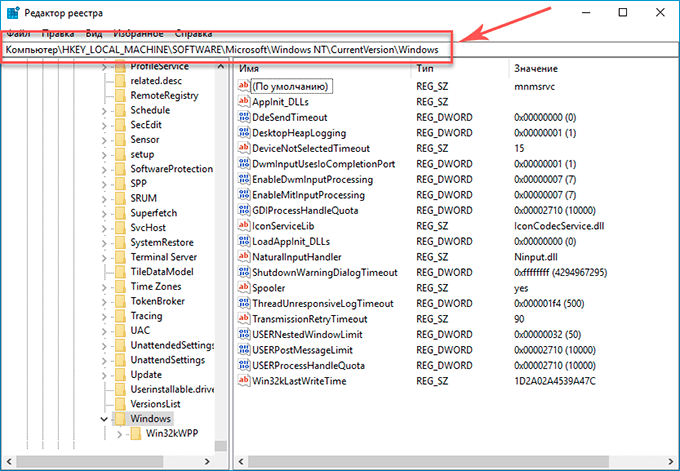
Task: Click the Ninput.dll data cell
Action: pos(536,257)
